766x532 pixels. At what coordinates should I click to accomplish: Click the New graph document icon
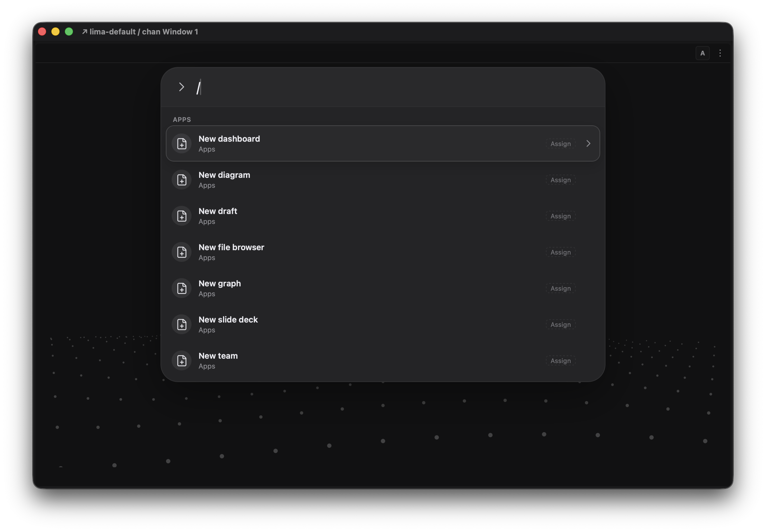[182, 288]
